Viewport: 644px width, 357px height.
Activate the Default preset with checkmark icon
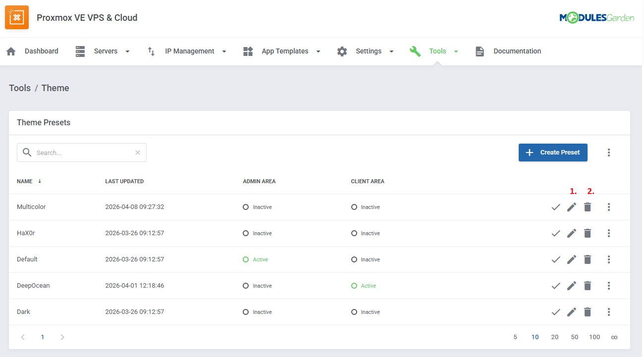[x=556, y=259]
